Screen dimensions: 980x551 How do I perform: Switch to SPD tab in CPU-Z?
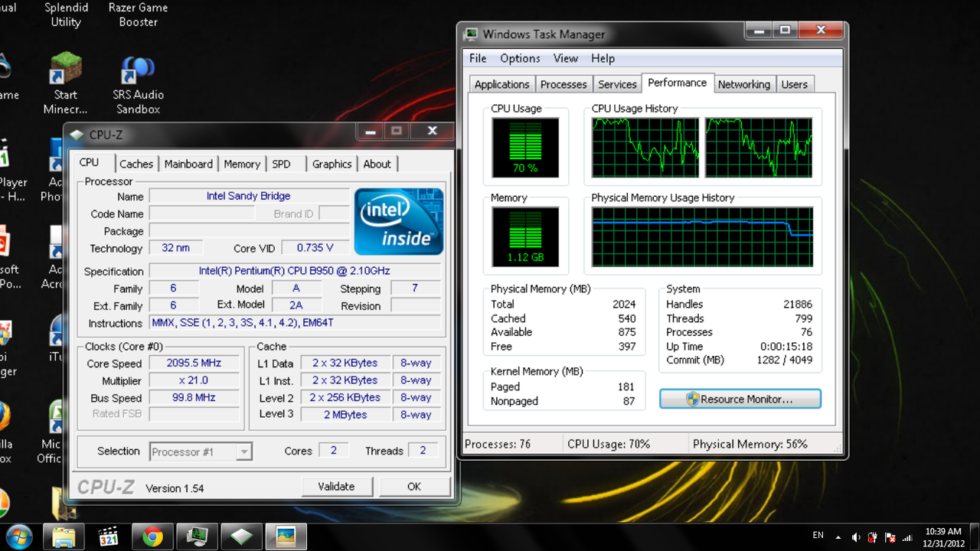pos(282,164)
